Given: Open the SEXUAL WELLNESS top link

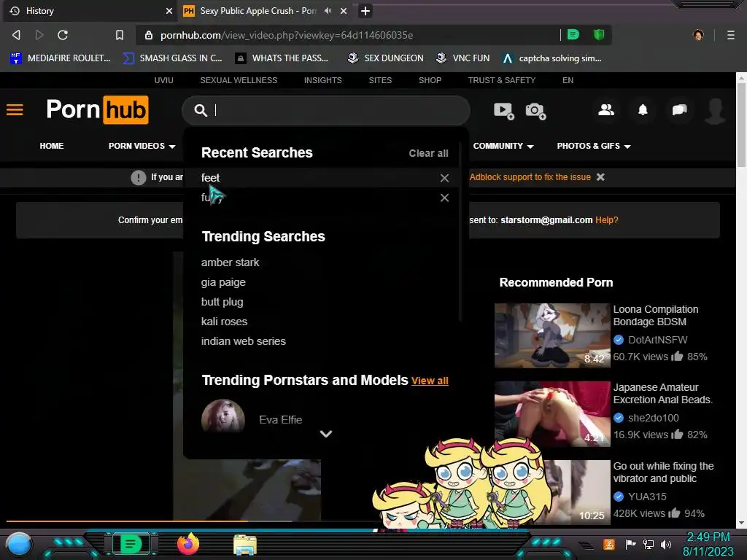Looking at the screenshot, I should pyautogui.click(x=239, y=80).
